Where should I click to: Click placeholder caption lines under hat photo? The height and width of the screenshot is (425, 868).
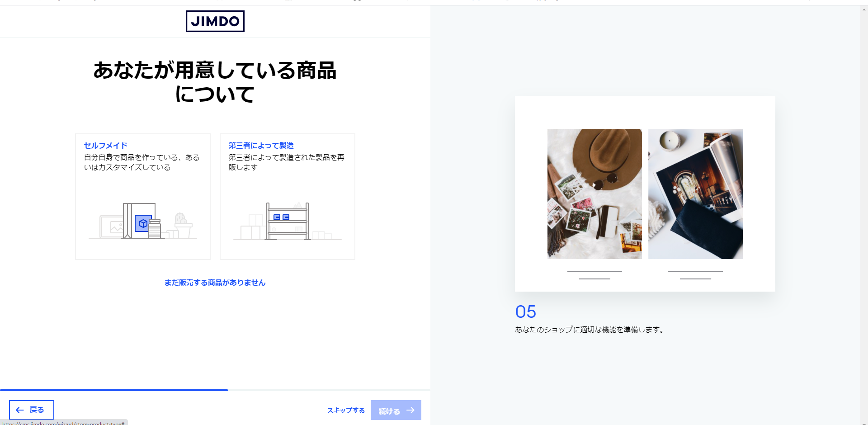click(594, 275)
